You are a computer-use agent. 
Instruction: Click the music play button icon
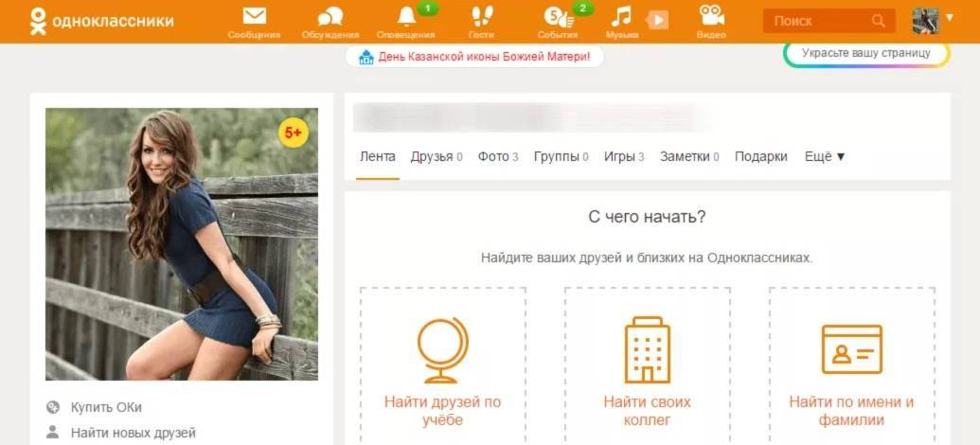tap(657, 21)
